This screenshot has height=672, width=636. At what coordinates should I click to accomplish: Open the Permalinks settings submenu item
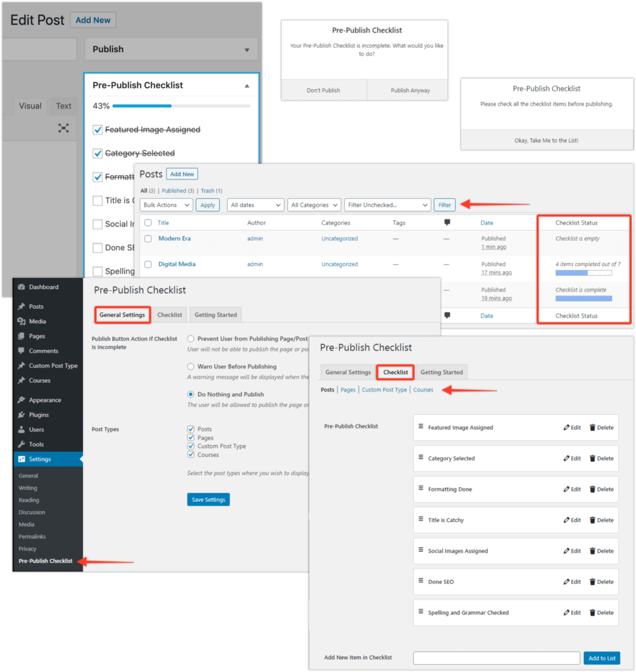tap(32, 536)
